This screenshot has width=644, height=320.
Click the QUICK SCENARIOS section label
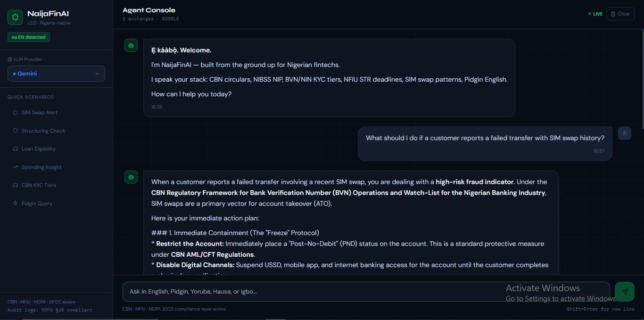click(31, 97)
